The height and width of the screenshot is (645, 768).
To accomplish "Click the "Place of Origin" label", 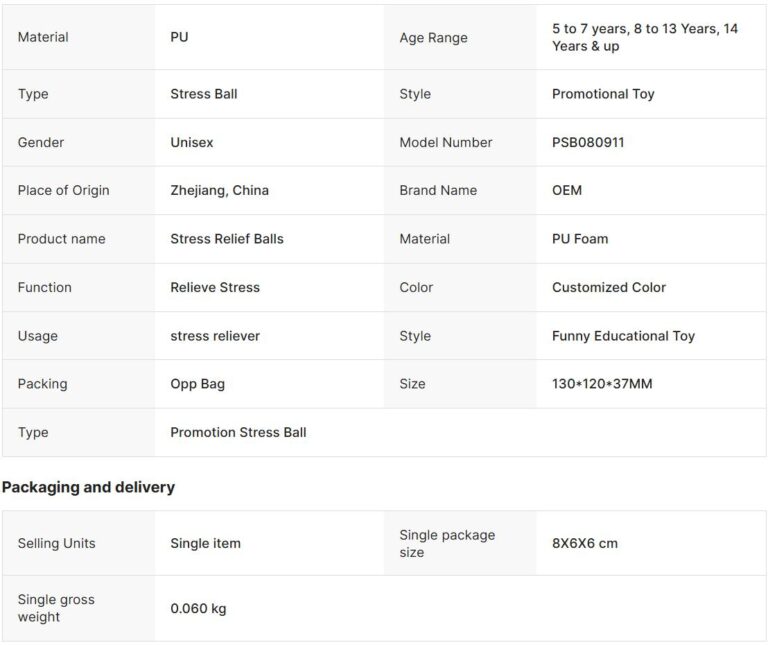I will point(63,190).
